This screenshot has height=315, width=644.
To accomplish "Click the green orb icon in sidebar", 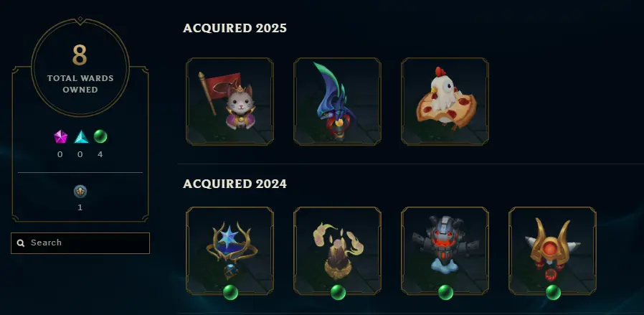I will pos(100,136).
